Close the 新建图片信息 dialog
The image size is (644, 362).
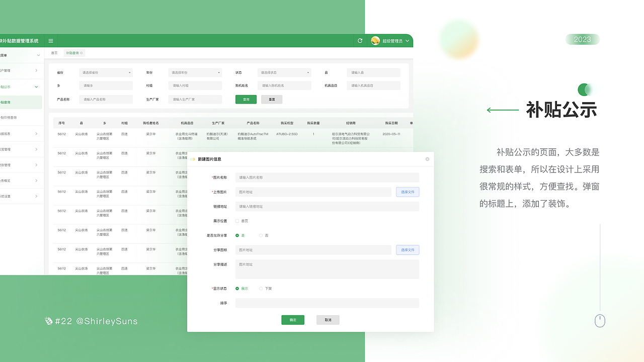427,159
